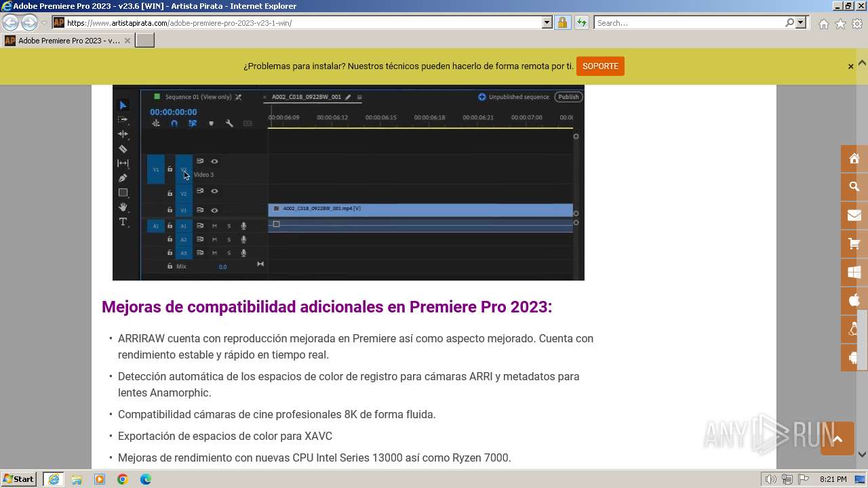Select the Selection arrow tool in Premiere

click(x=123, y=105)
